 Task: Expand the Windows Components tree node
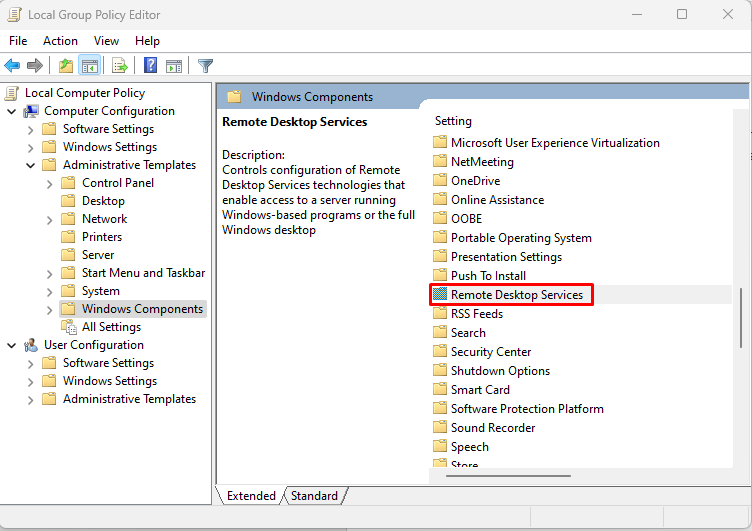click(49, 310)
